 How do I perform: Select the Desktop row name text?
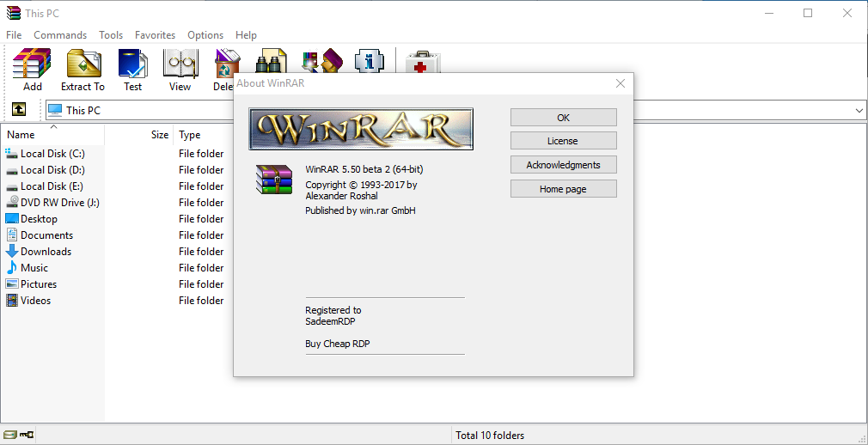(39, 218)
